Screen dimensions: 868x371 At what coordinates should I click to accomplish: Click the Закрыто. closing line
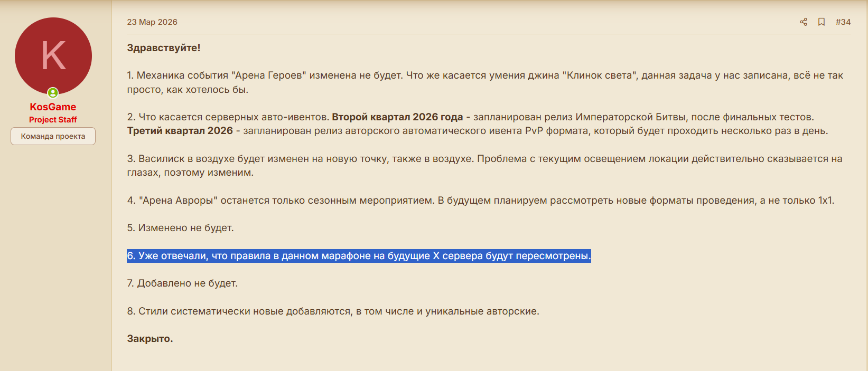150,339
